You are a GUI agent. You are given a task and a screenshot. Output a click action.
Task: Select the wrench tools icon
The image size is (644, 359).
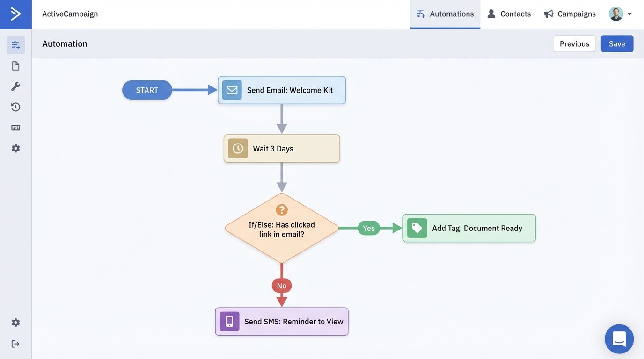(x=15, y=86)
